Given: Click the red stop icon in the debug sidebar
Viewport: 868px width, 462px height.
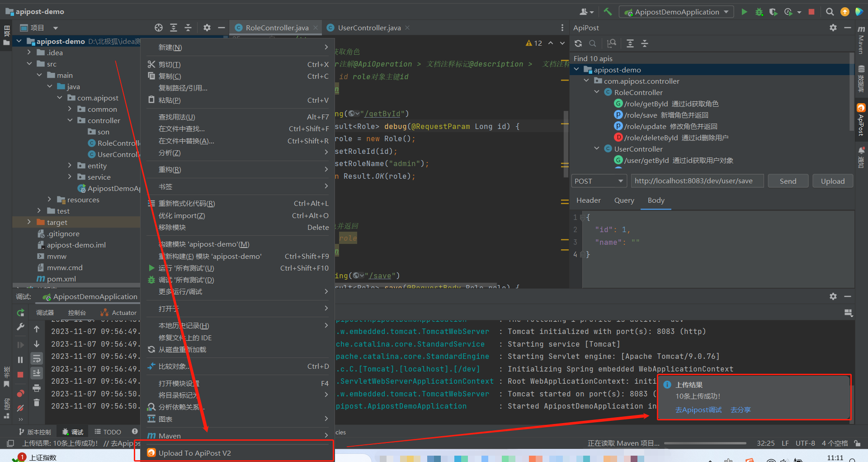Looking at the screenshot, I should [20, 375].
